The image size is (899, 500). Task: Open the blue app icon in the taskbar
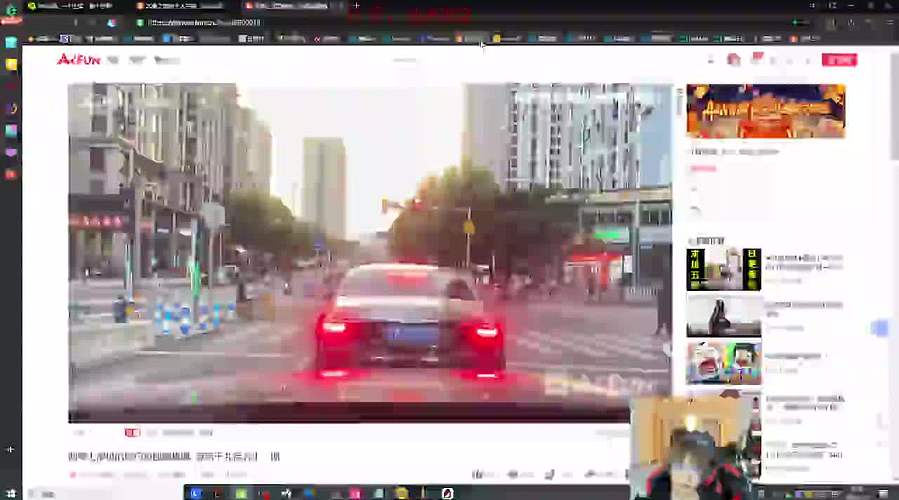coord(196,493)
